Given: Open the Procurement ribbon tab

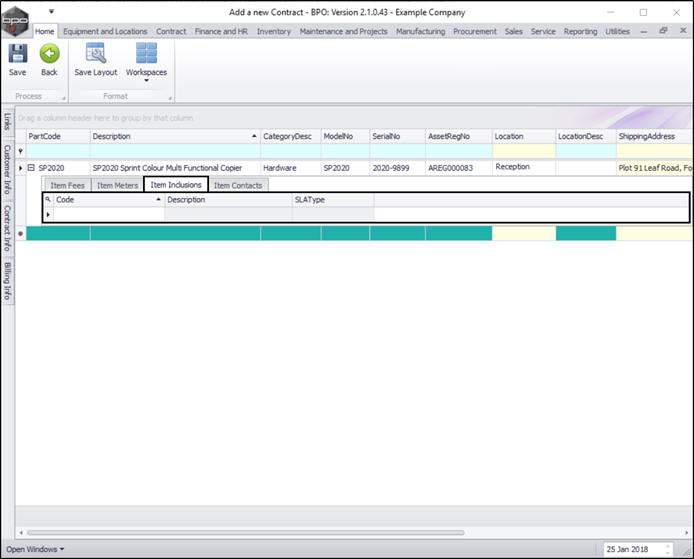Looking at the screenshot, I should pos(475,31).
